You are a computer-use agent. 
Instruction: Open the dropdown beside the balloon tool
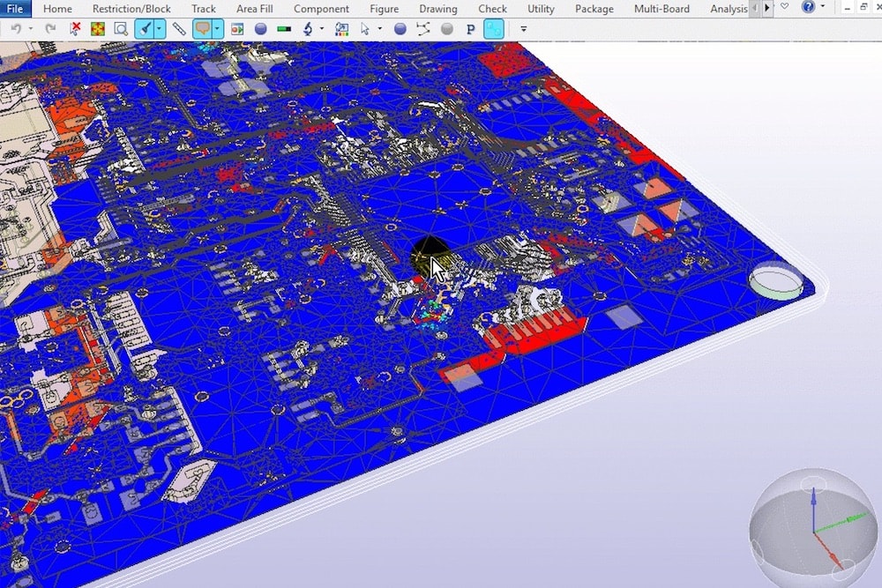tap(218, 28)
